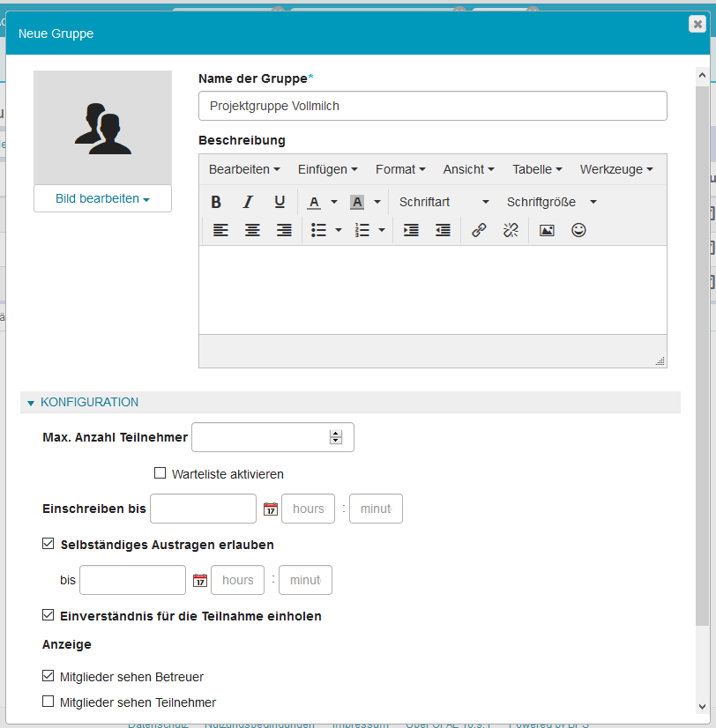
Task: Insert a bulleted list
Action: pyautogui.click(x=318, y=230)
